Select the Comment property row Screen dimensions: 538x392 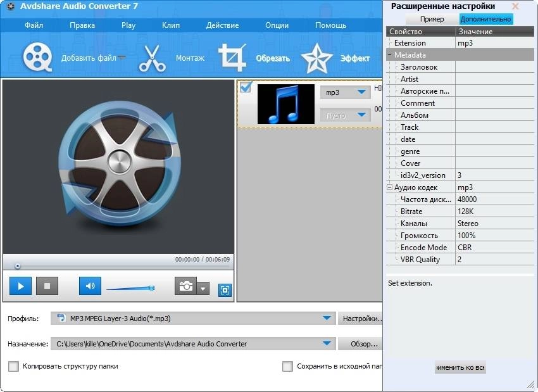(460, 103)
